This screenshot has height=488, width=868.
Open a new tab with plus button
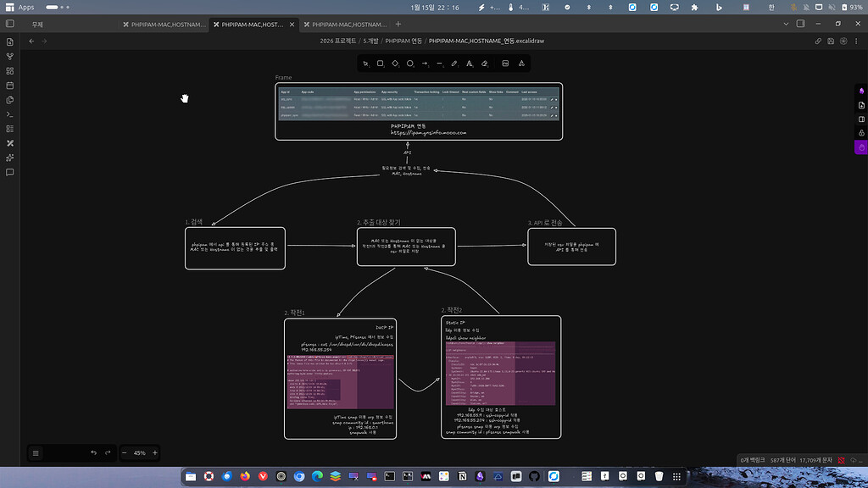click(x=398, y=25)
